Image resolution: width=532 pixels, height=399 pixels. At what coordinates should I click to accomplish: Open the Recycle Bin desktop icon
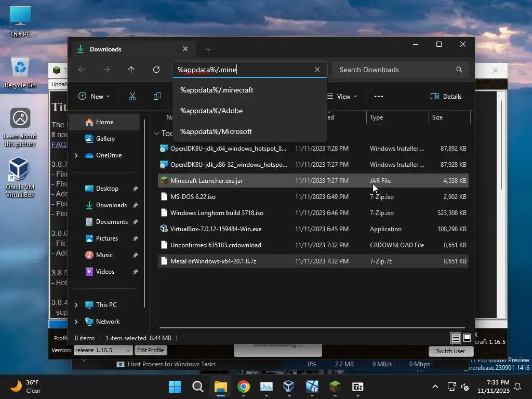[x=20, y=73]
